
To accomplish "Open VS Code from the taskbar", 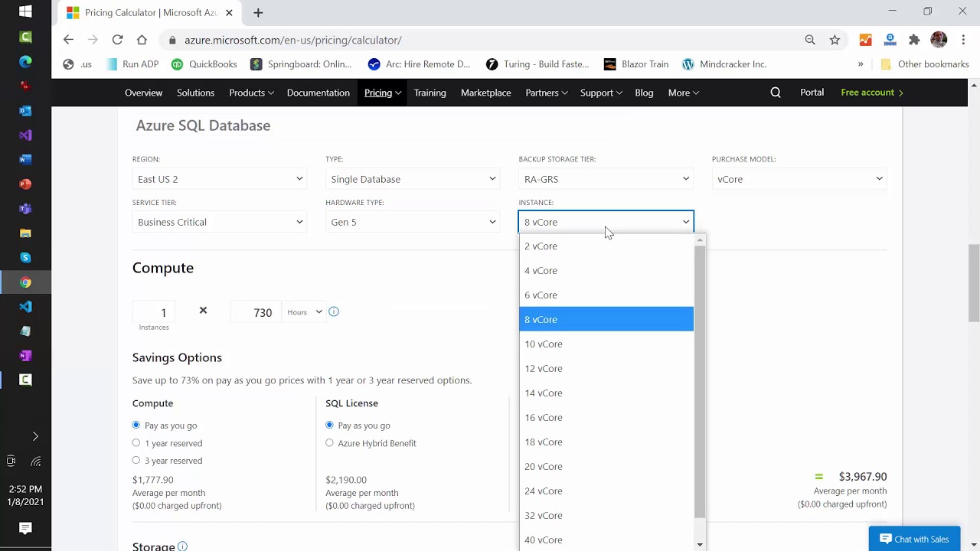I will pyautogui.click(x=25, y=306).
